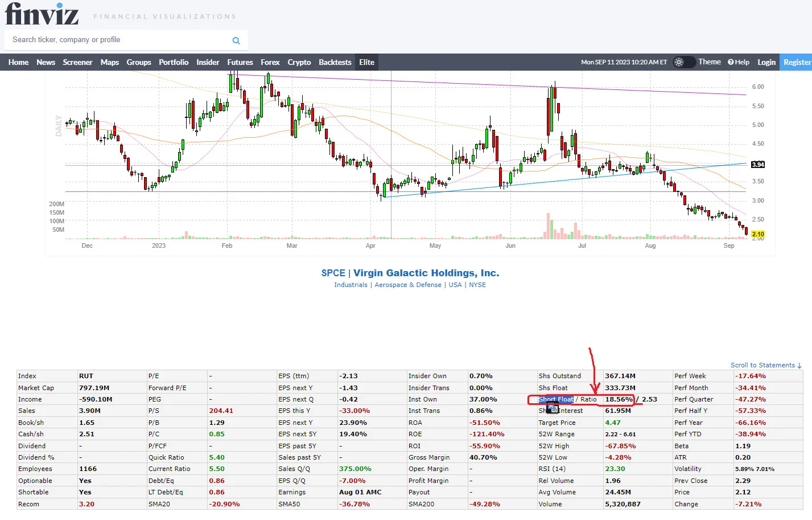
Task: Click the Volume value 5,320,887
Action: (623, 504)
